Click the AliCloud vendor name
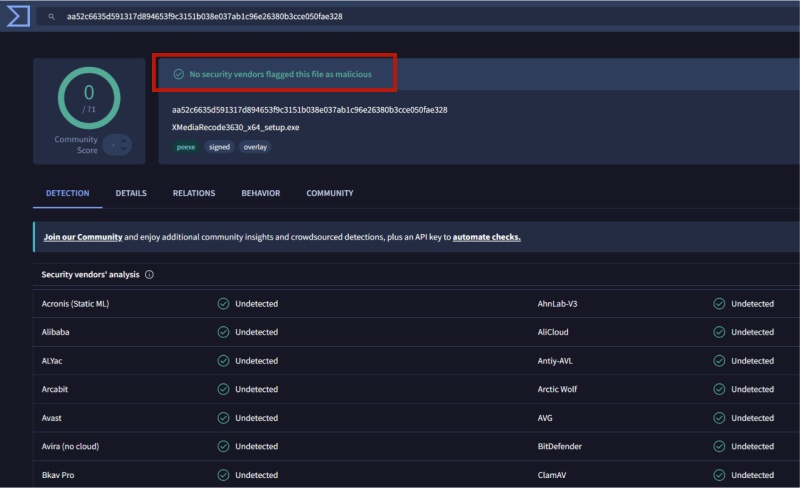This screenshot has width=800, height=488. click(x=553, y=332)
